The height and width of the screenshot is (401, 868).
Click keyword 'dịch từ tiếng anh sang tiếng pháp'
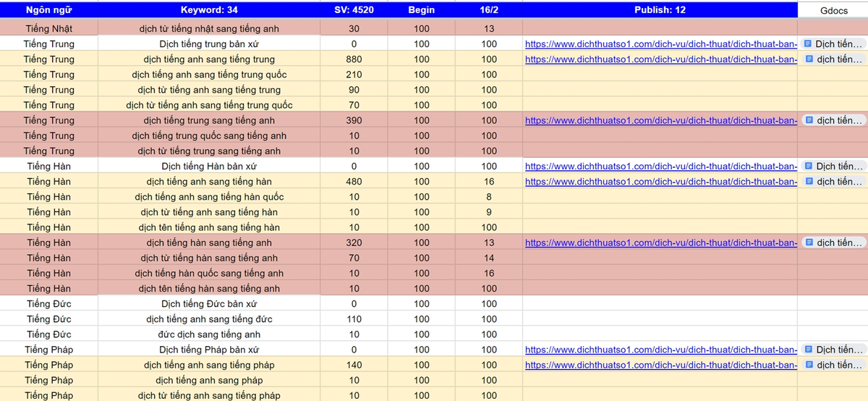click(209, 395)
